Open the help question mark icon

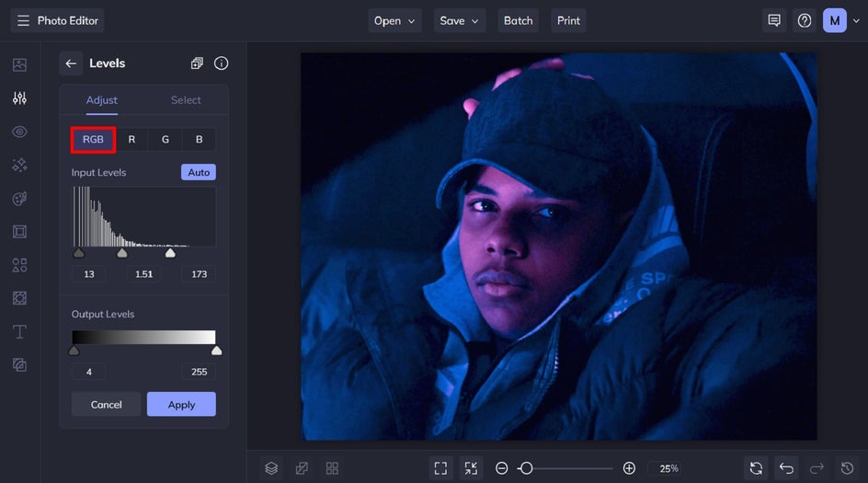click(805, 20)
